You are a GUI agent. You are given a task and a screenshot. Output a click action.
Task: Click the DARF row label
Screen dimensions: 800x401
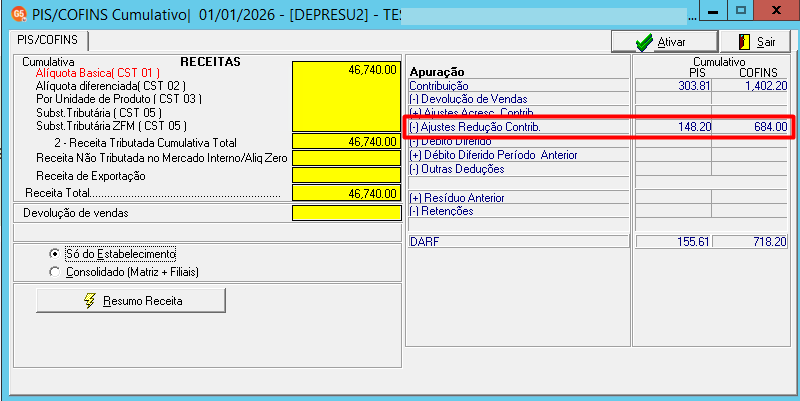(423, 242)
